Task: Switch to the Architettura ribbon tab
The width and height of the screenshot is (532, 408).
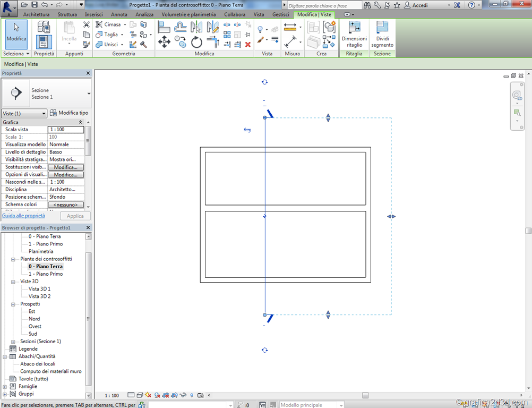Action: [36, 14]
